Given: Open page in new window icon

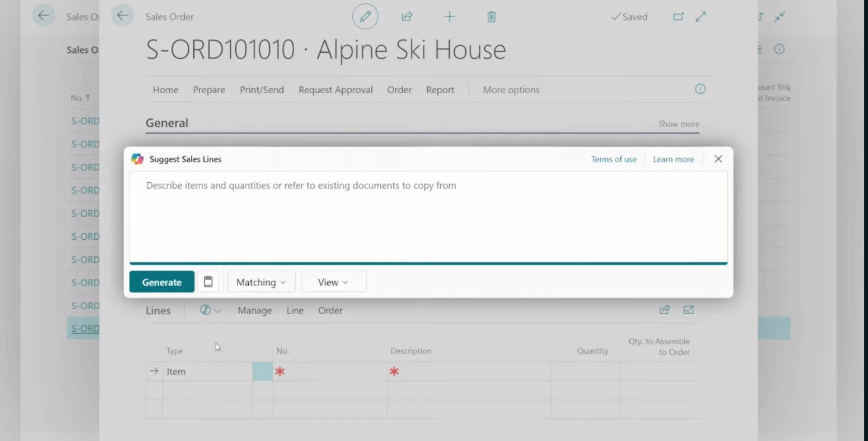Looking at the screenshot, I should (678, 17).
